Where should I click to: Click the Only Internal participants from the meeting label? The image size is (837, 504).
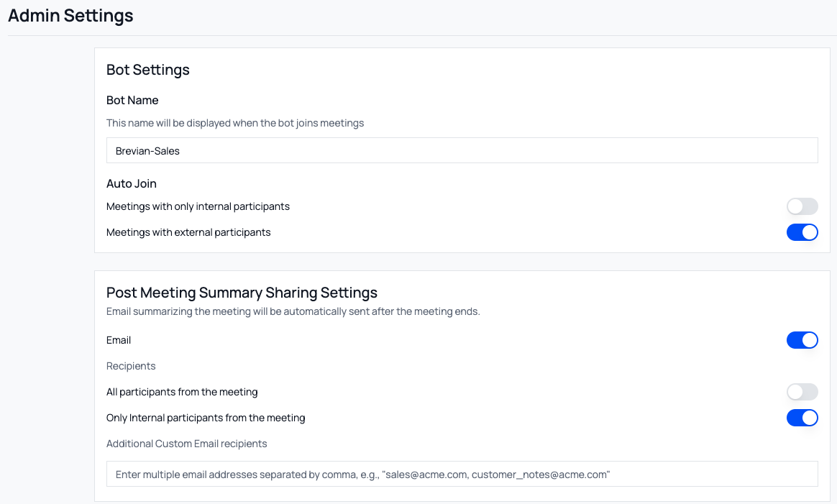point(206,418)
